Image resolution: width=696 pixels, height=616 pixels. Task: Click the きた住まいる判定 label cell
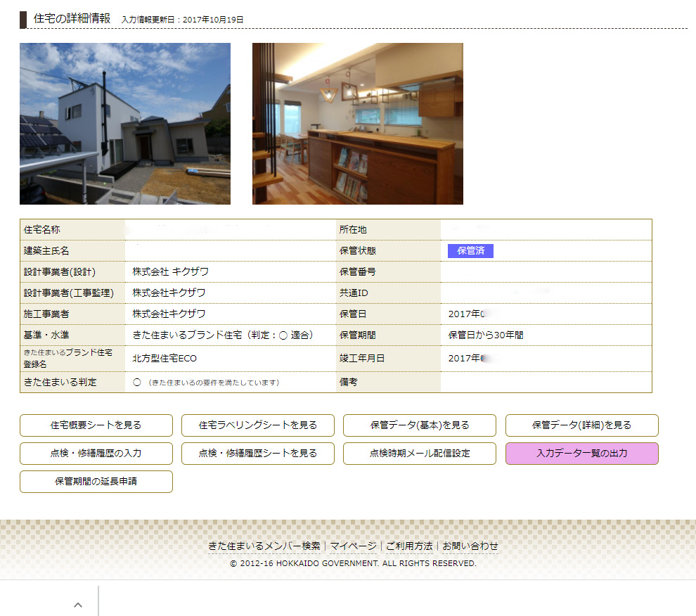73,382
